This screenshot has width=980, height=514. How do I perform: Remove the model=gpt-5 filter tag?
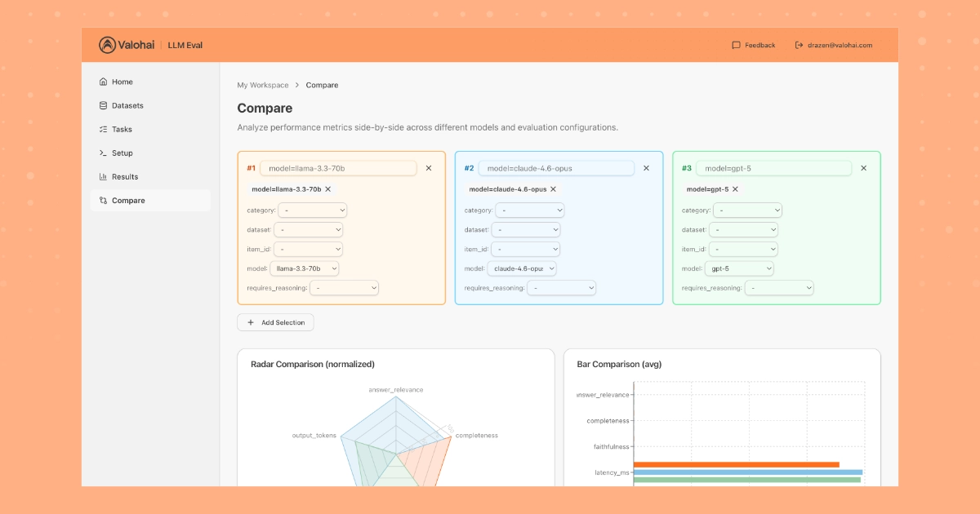pos(735,189)
